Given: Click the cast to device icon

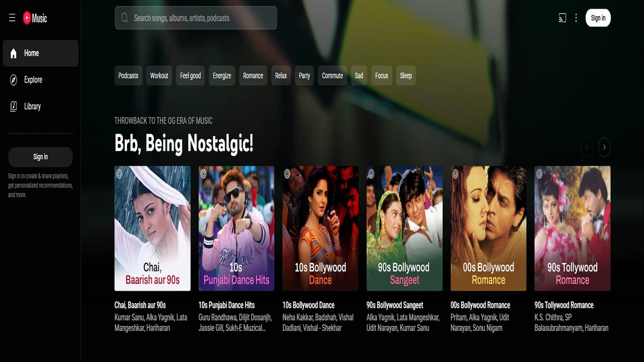Looking at the screenshot, I should click(562, 18).
